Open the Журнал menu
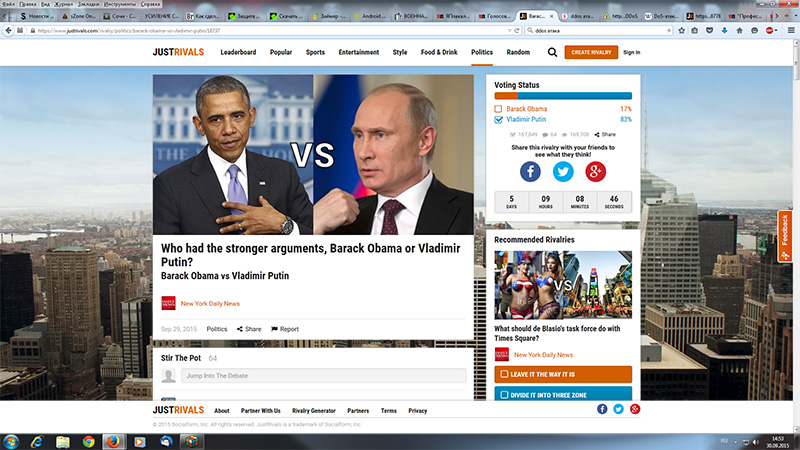Screen dimensions: 800x450 [64, 4]
